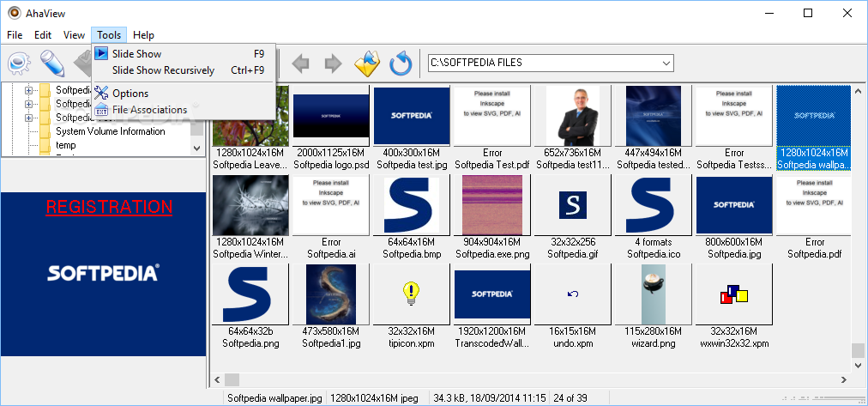Open File Associations from the Tools menu
The width and height of the screenshot is (868, 406).
[184, 110]
